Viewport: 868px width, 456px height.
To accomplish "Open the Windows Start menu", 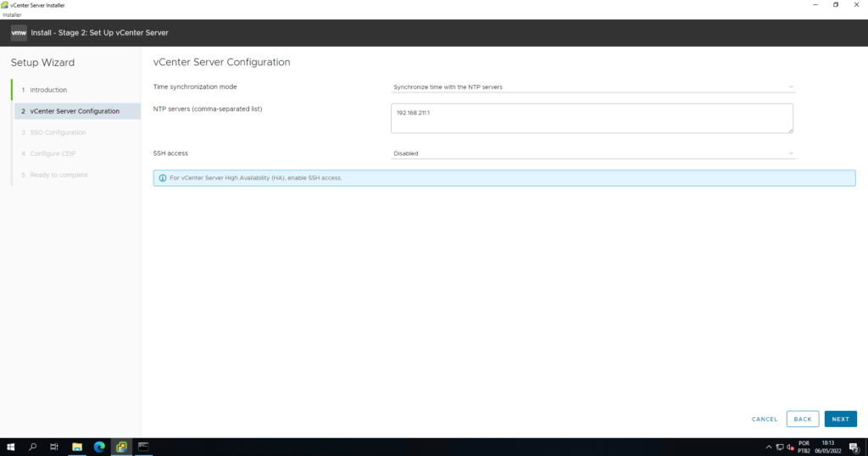I will coord(10,447).
